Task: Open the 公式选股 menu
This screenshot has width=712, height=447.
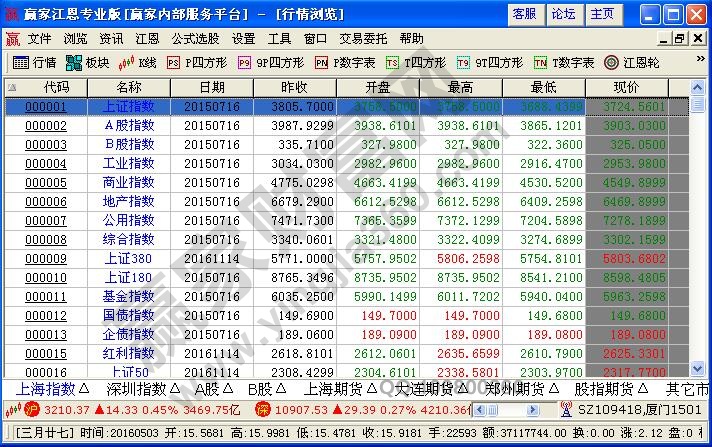Action: pyautogui.click(x=195, y=39)
